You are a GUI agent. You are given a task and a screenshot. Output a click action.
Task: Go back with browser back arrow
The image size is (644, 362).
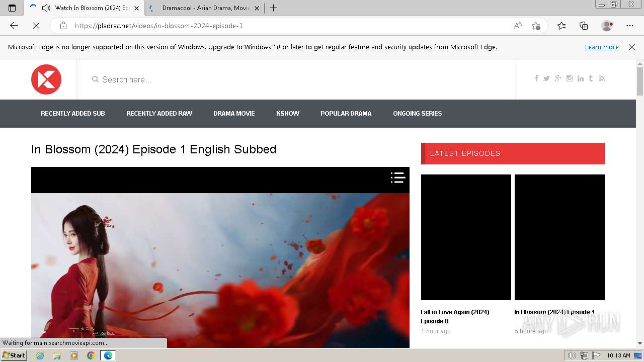14,26
